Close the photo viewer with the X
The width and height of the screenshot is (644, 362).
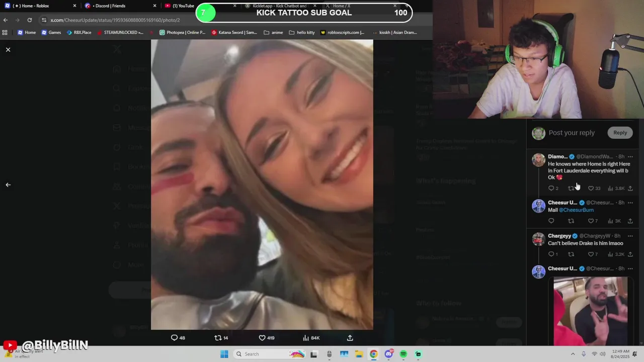(8, 50)
